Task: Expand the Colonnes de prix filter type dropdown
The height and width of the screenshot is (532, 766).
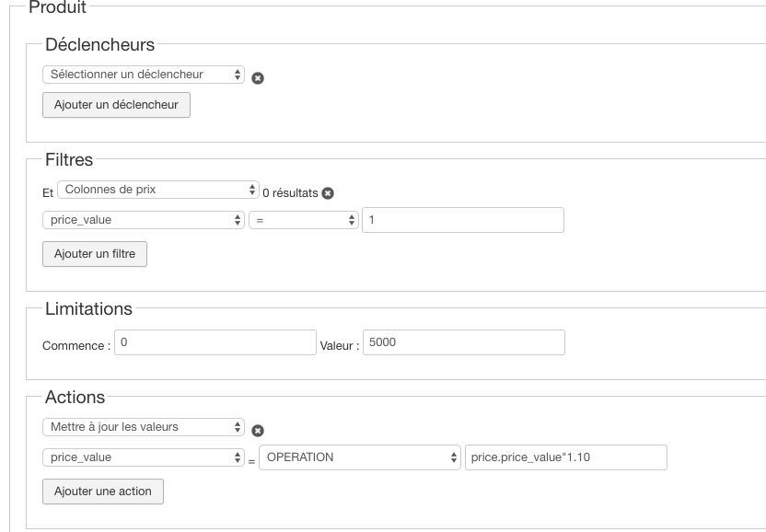Action: pyautogui.click(x=158, y=191)
